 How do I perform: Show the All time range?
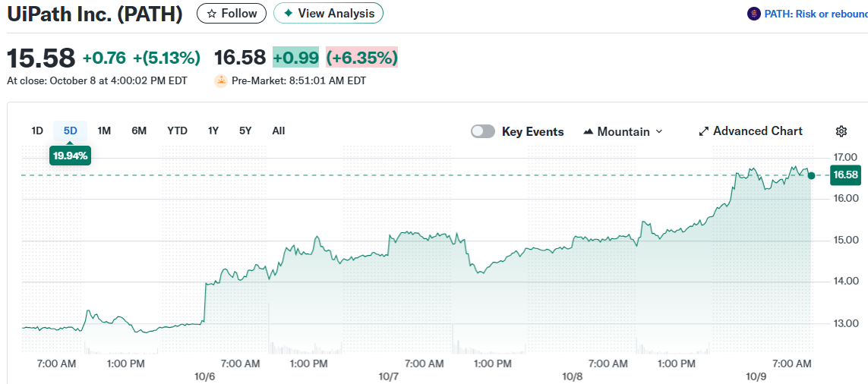[x=279, y=131]
